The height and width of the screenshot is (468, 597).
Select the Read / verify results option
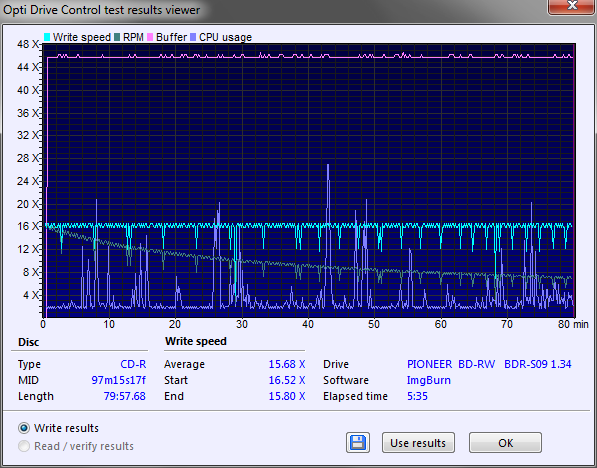(24, 446)
